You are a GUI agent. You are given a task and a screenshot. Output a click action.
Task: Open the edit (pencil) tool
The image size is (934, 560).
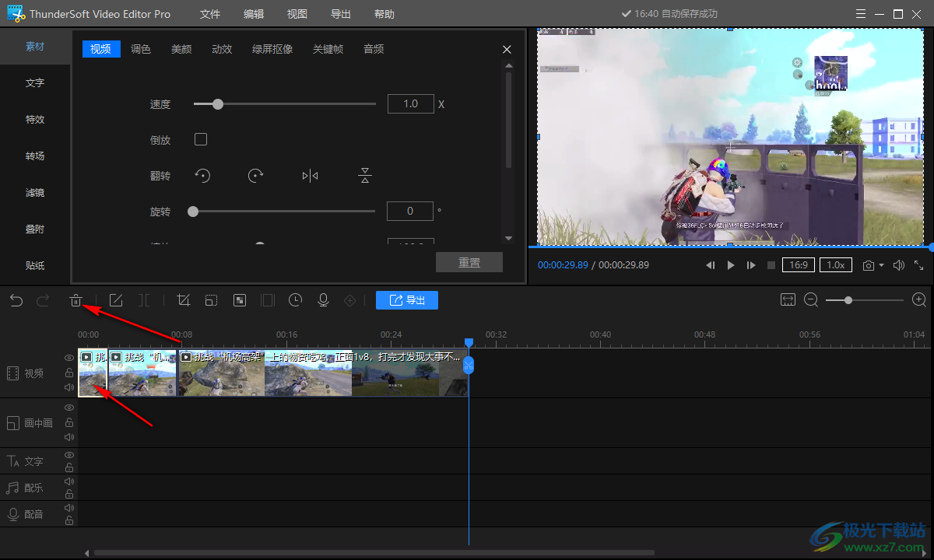pos(116,300)
